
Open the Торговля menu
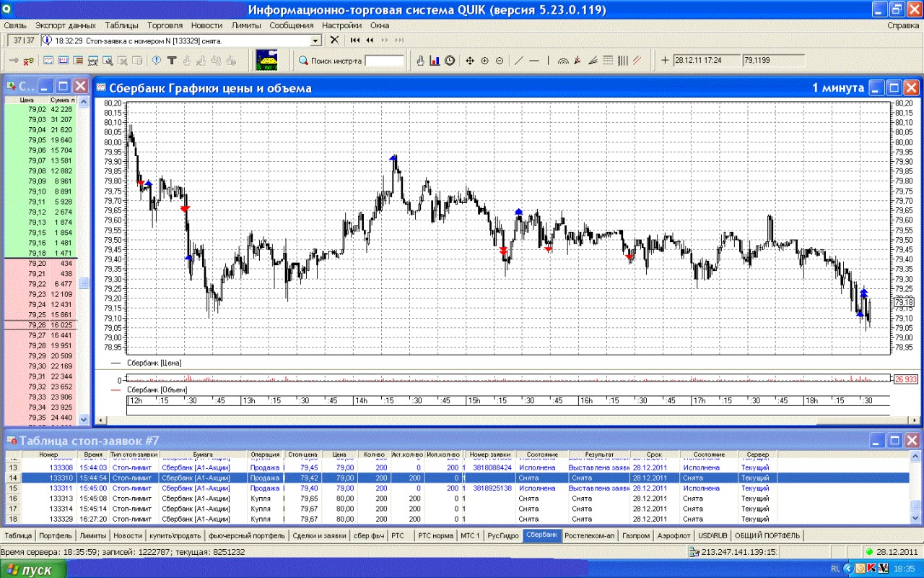coord(165,25)
